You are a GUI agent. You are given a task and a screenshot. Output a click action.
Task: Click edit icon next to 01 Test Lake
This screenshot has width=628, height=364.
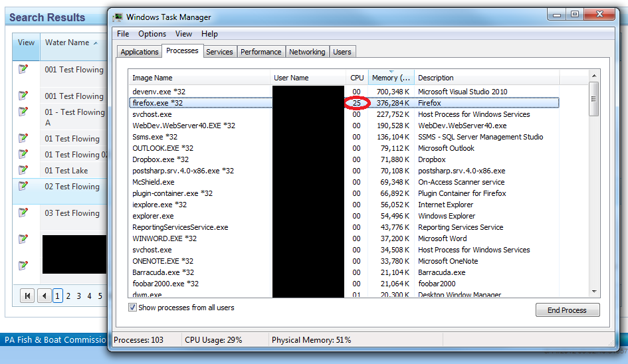(23, 170)
